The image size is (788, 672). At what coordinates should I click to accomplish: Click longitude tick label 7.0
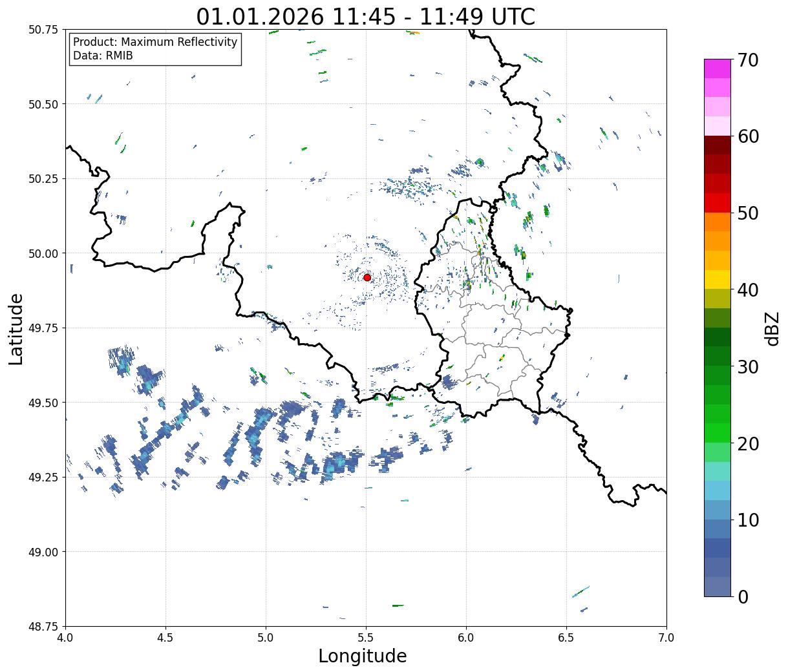pos(666,638)
